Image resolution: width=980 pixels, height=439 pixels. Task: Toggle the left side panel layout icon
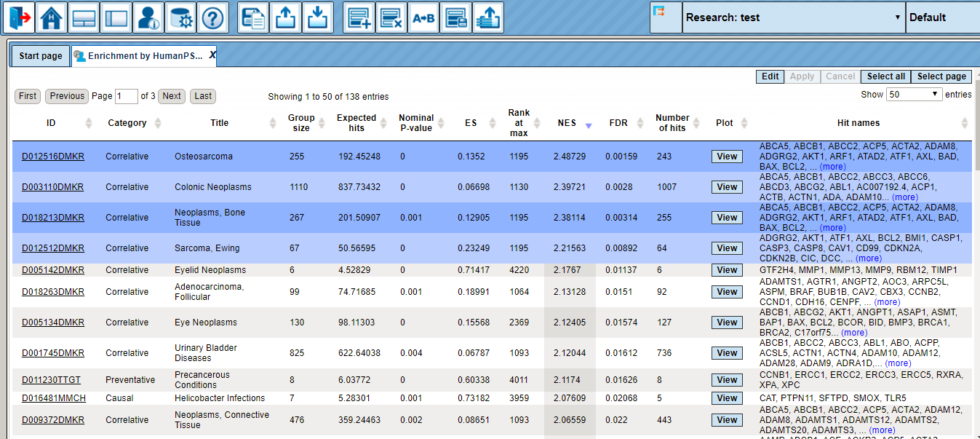click(x=116, y=17)
